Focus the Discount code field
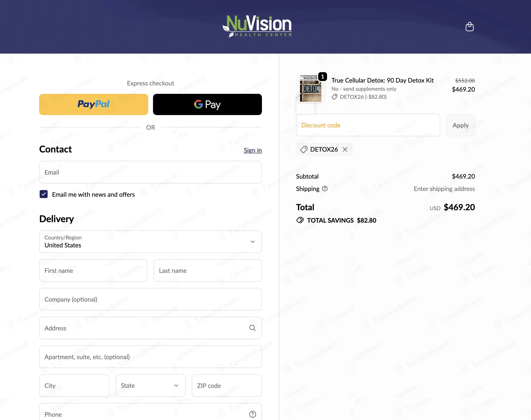 pos(368,125)
